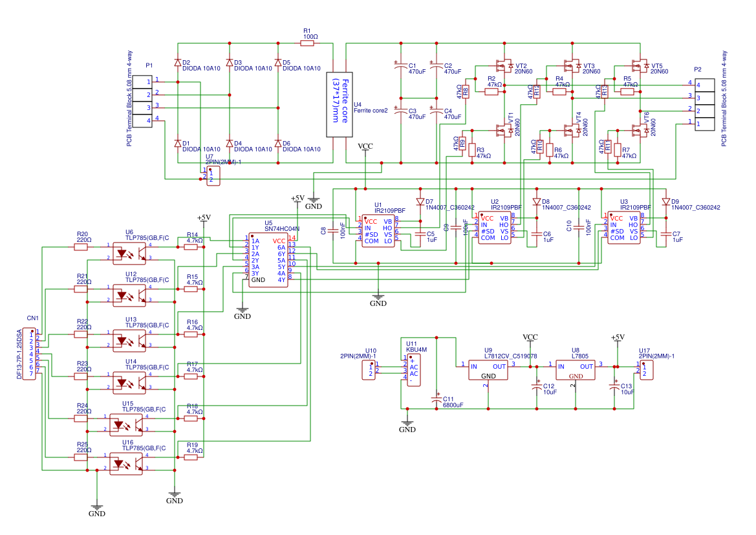The height and width of the screenshot is (535, 756).
Task: Click the VT6 20N60 MOSFET symbol
Action: coord(639,130)
